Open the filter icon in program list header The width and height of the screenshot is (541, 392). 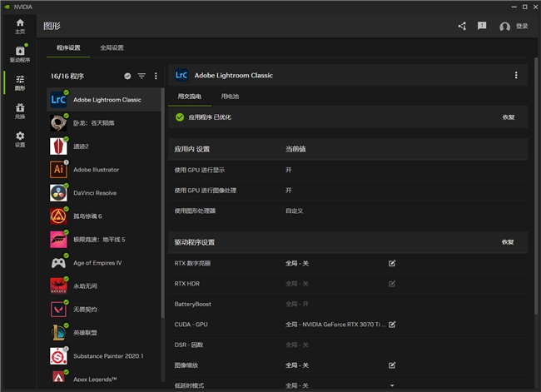(x=141, y=76)
